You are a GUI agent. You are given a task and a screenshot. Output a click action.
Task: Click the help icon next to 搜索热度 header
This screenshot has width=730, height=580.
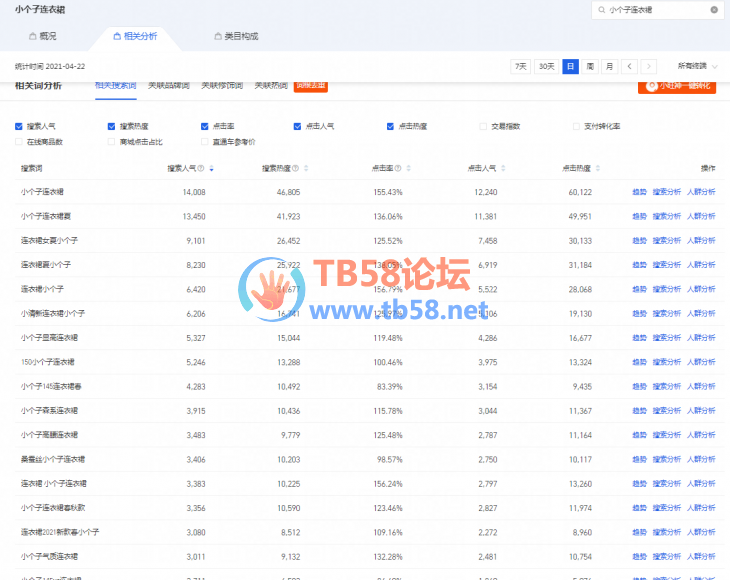click(x=295, y=168)
